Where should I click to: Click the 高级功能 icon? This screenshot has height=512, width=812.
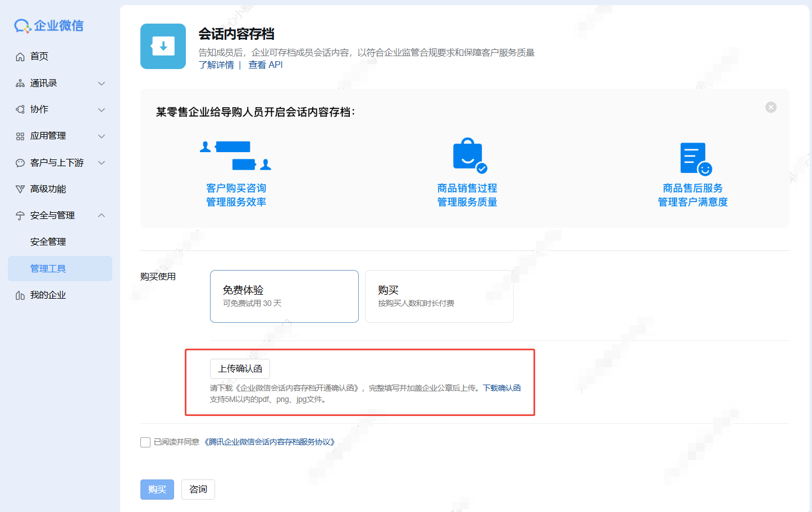click(x=20, y=189)
